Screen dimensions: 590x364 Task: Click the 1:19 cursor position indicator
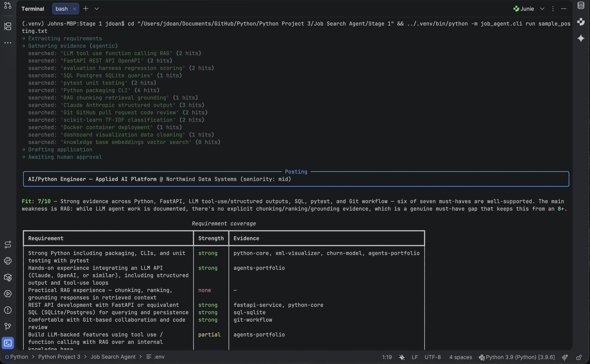click(x=387, y=357)
